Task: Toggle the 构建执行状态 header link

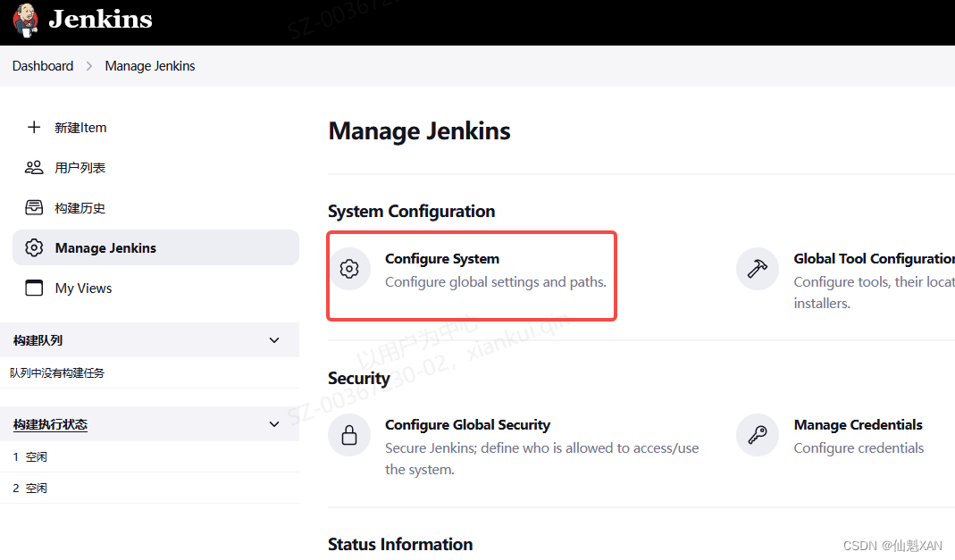Action: pyautogui.click(x=50, y=423)
